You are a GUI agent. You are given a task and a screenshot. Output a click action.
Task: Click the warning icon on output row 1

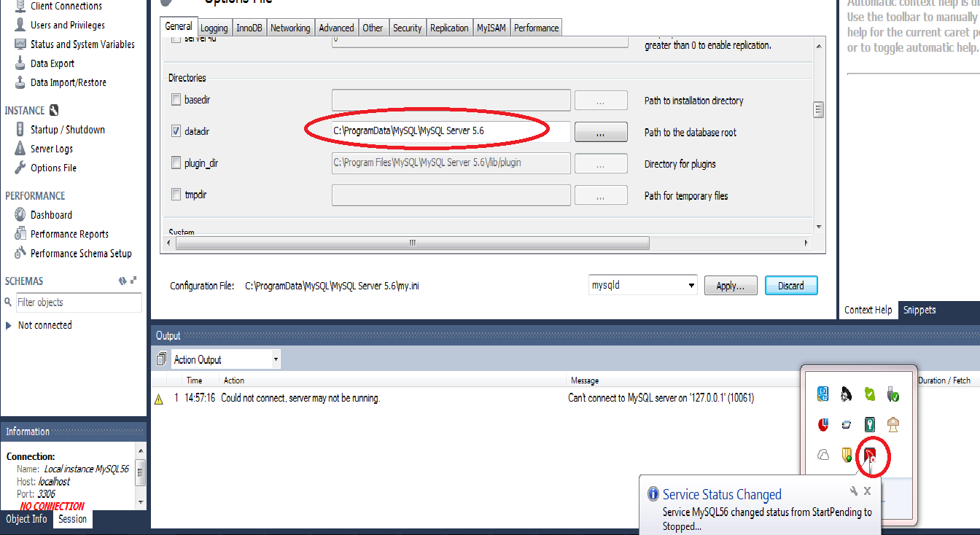click(x=158, y=399)
